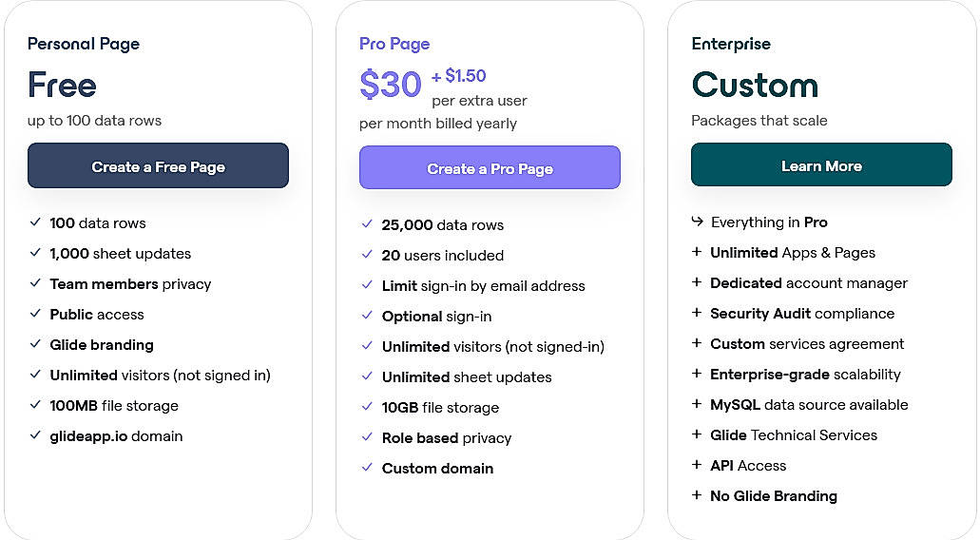This screenshot has height=540, width=980.
Task: Click the Dedicated account manager feature
Action: [x=809, y=283]
